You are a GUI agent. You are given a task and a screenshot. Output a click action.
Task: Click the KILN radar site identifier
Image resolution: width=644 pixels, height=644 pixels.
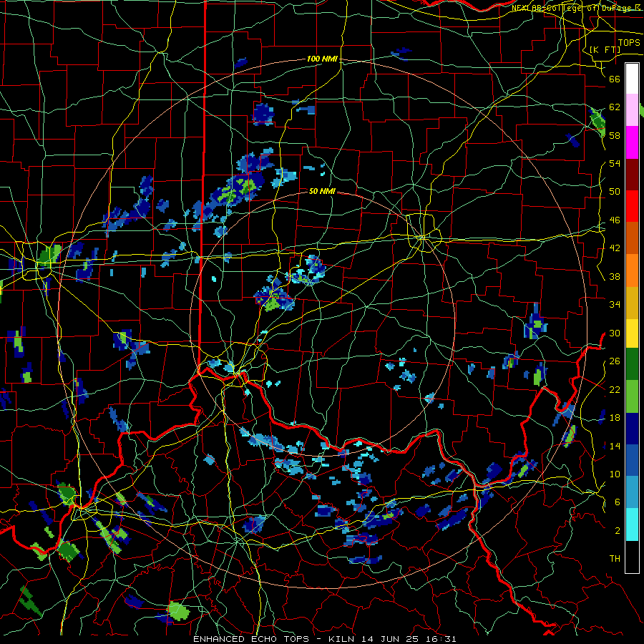point(343,639)
